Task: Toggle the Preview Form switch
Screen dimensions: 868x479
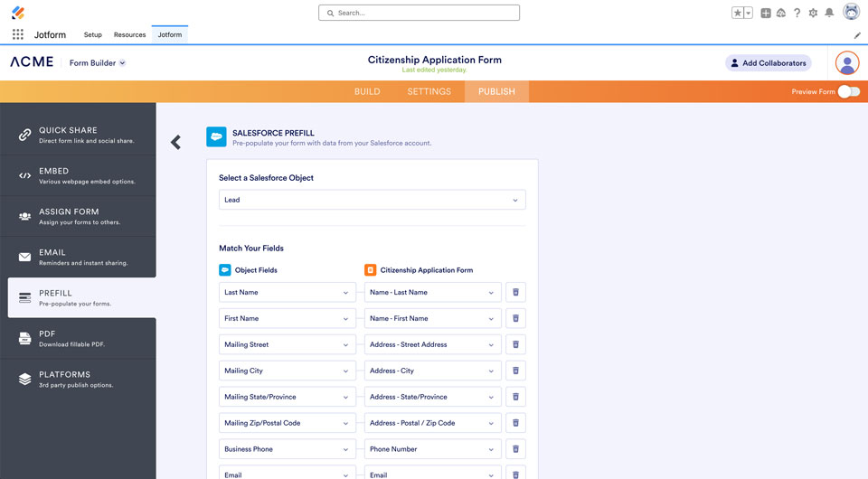Action: click(849, 91)
